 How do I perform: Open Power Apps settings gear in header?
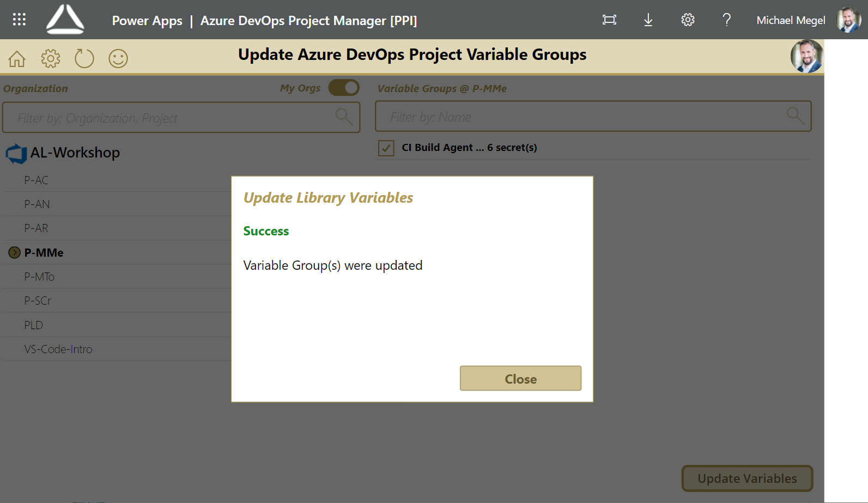pyautogui.click(x=688, y=20)
